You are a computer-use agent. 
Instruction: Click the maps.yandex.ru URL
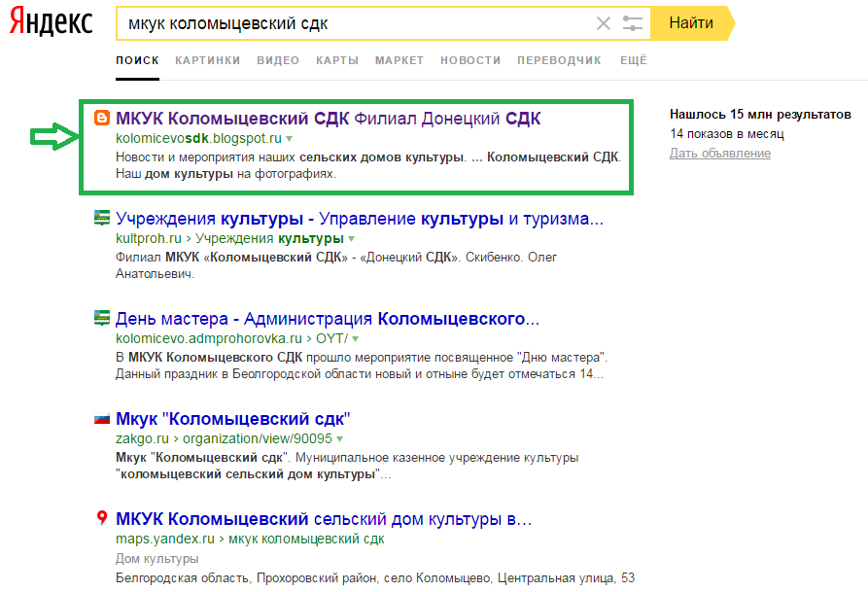click(165, 539)
